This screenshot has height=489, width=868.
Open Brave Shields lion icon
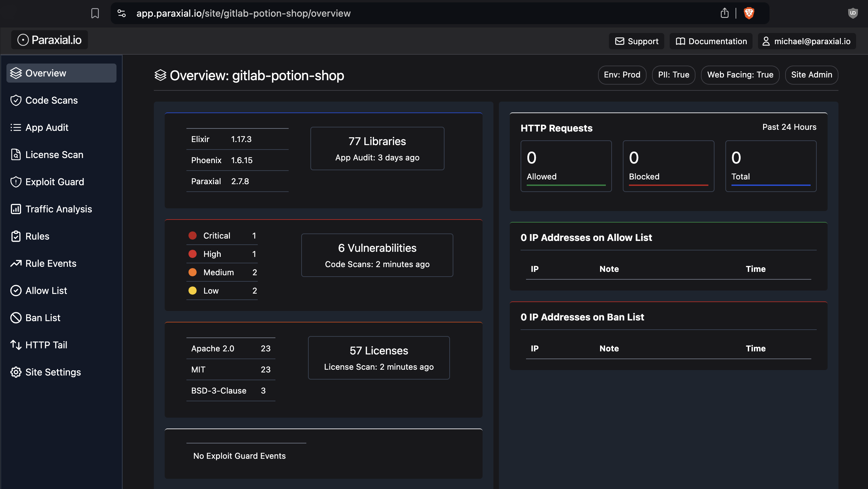[x=749, y=13]
